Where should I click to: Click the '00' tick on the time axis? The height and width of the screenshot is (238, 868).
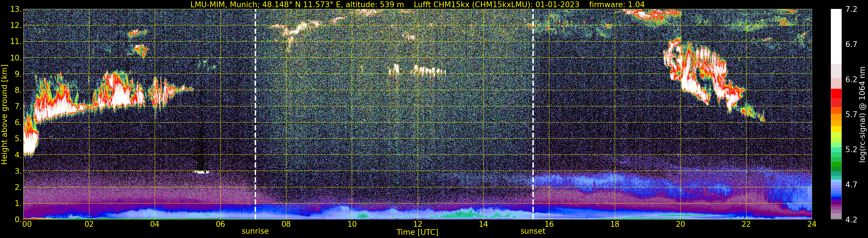[27, 224]
